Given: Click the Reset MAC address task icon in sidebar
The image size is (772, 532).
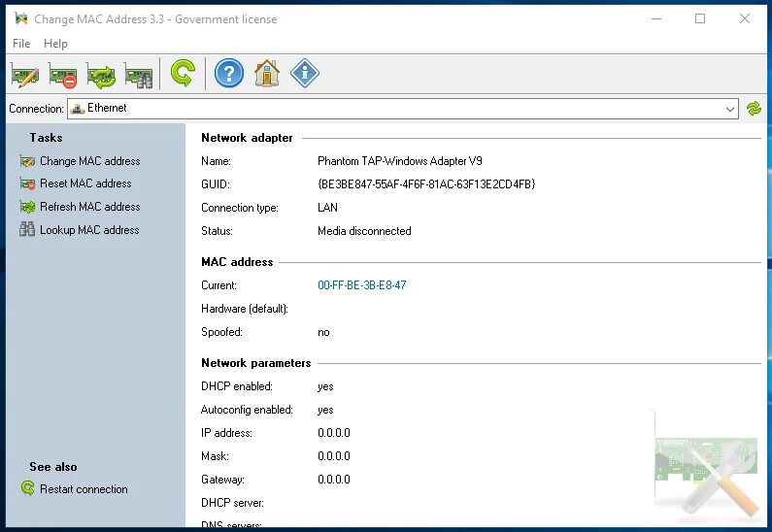Looking at the screenshot, I should pyautogui.click(x=27, y=183).
